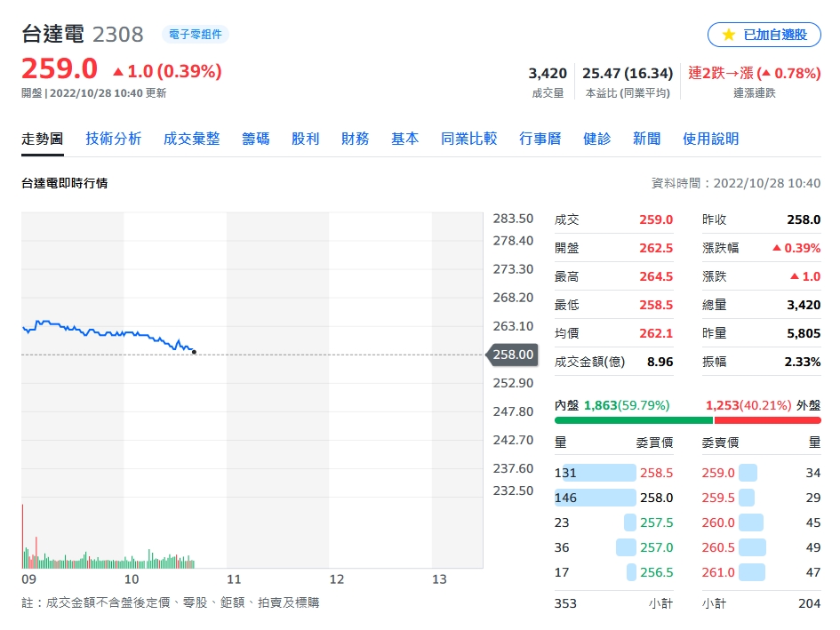Click the green 內盤 portion of ratio bar
This screenshot has width=840, height=630.
click(x=634, y=420)
